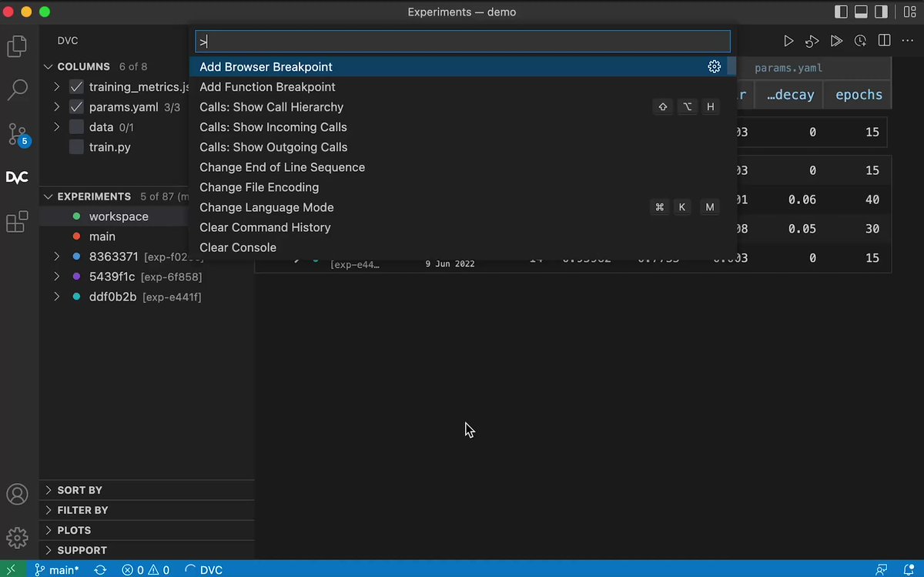Viewport: 924px width, 577px height.
Task: Split the editor with the split icon
Action: click(x=884, y=40)
